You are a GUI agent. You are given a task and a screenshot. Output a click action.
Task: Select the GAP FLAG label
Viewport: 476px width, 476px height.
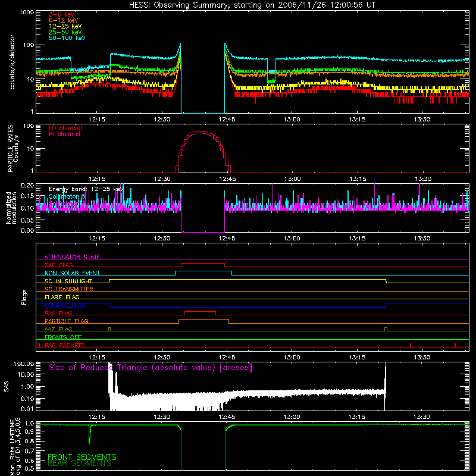pyautogui.click(x=58, y=265)
